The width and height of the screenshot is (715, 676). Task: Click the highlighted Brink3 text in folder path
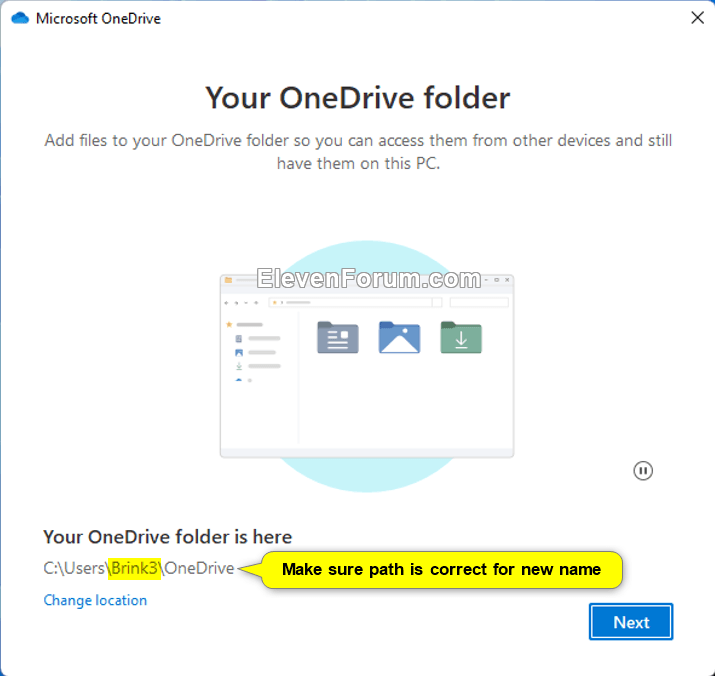pos(135,569)
